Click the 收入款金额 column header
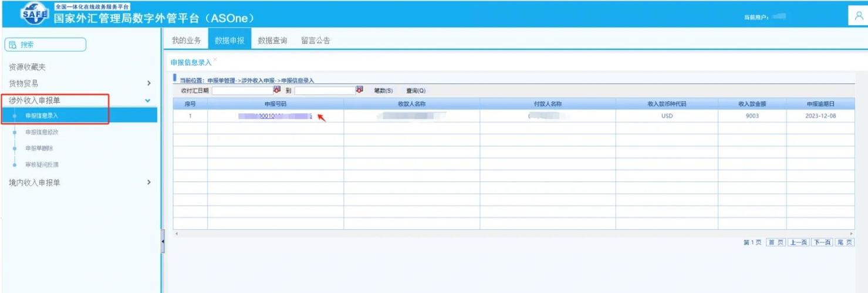The width and height of the screenshot is (868, 293). [x=752, y=104]
